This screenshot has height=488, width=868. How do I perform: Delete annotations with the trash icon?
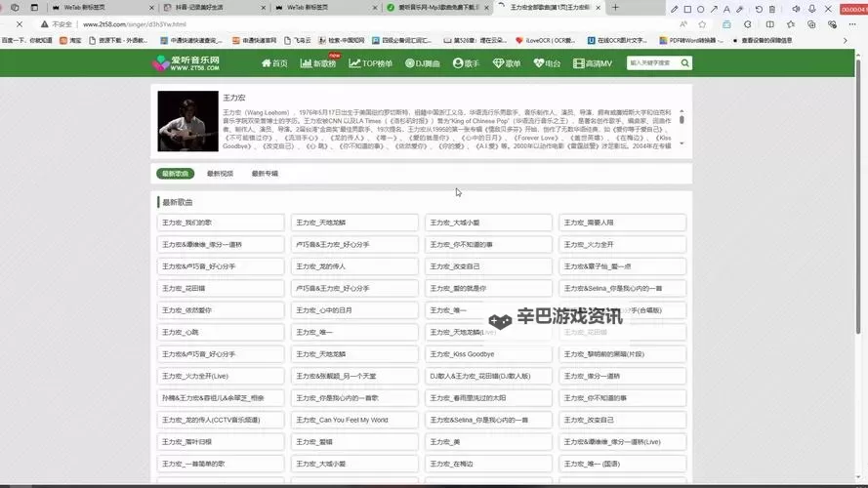pos(771,9)
